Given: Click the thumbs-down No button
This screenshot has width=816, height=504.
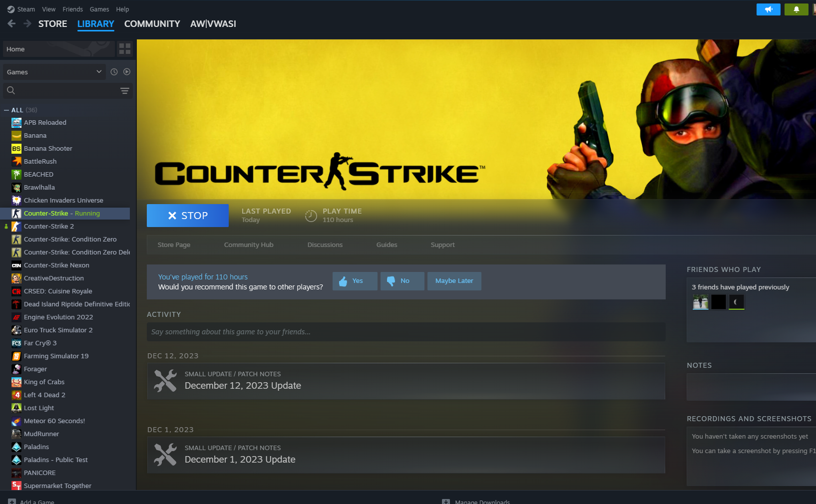Looking at the screenshot, I should (402, 281).
